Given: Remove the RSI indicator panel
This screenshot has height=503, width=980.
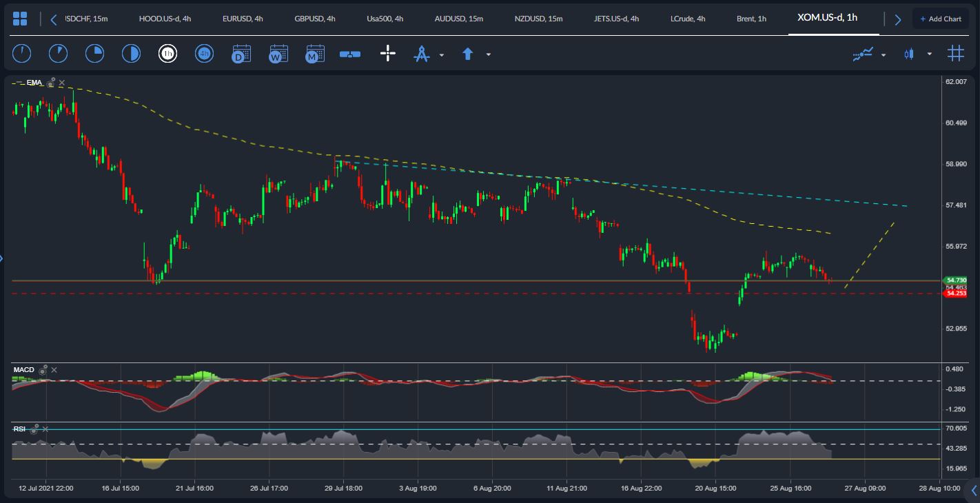Looking at the screenshot, I should pyautogui.click(x=45, y=429).
